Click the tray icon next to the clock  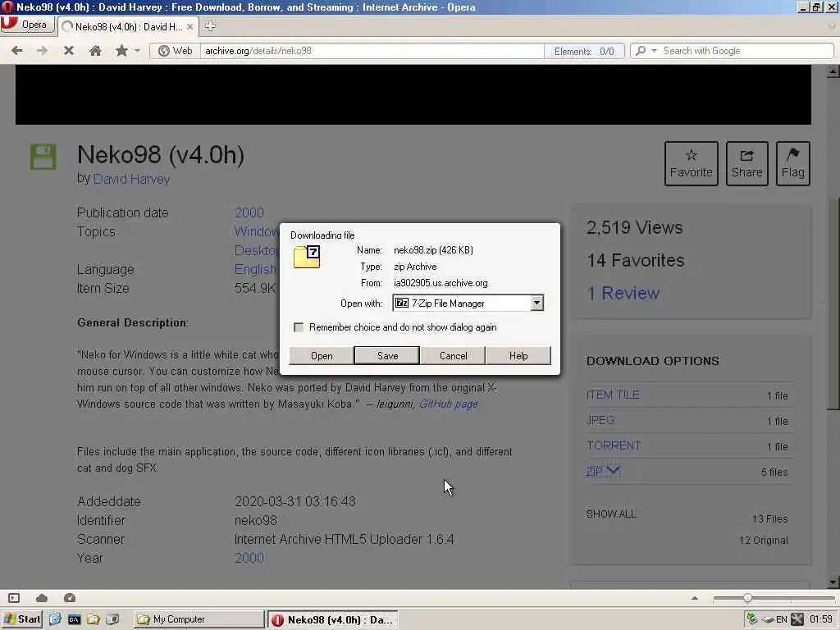pyautogui.click(x=797, y=619)
